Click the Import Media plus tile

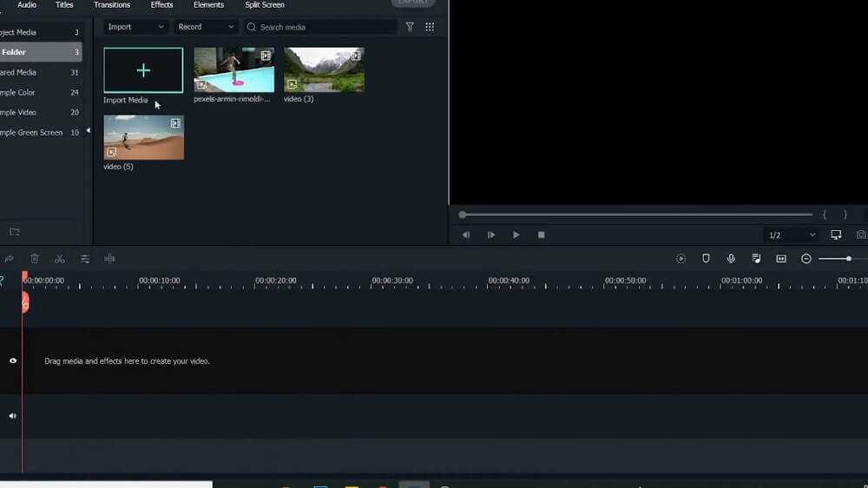pos(143,70)
